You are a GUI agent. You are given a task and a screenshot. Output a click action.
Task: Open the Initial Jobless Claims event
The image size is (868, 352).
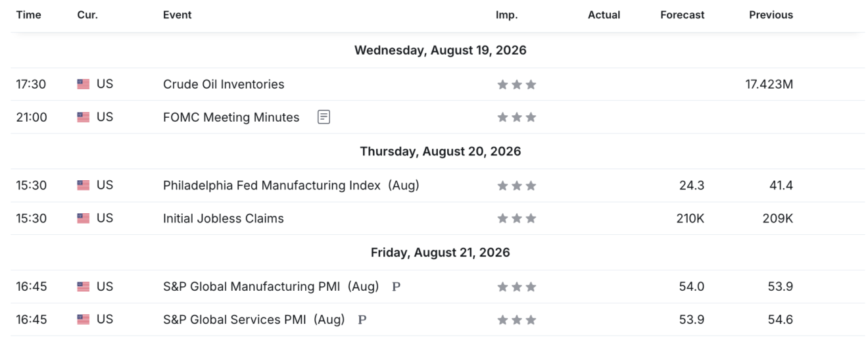[224, 218]
